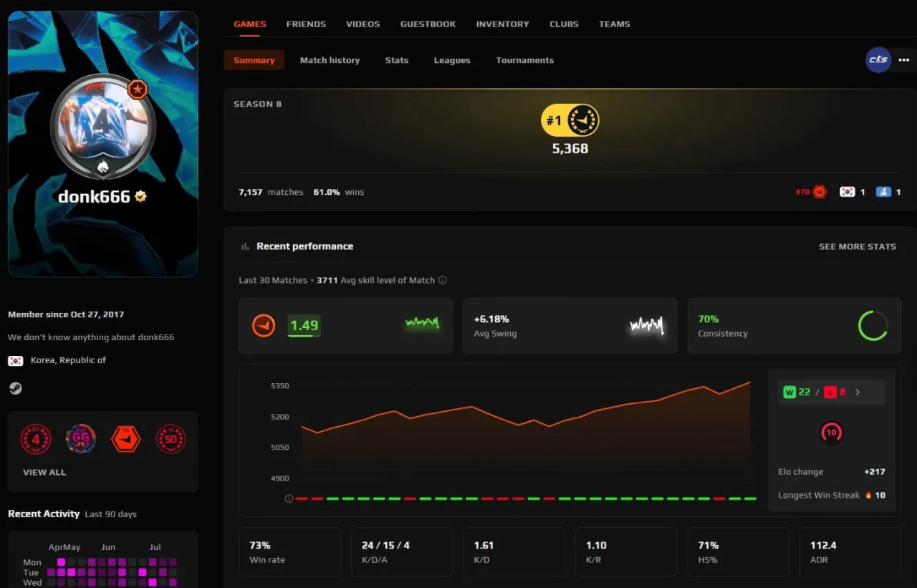Open the FRIENDS tab
The width and height of the screenshot is (917, 588).
coord(306,24)
